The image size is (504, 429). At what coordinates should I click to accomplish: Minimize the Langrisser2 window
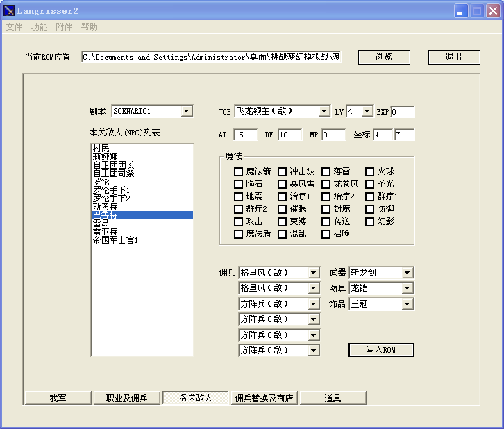[x=460, y=11]
